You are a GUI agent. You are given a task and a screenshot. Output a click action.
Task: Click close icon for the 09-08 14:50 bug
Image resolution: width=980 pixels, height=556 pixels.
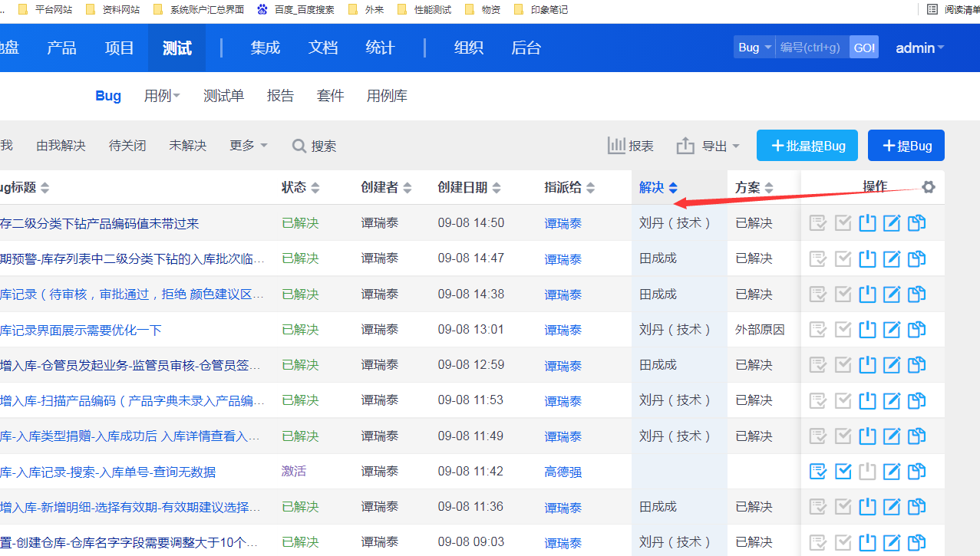pyautogui.click(x=867, y=223)
